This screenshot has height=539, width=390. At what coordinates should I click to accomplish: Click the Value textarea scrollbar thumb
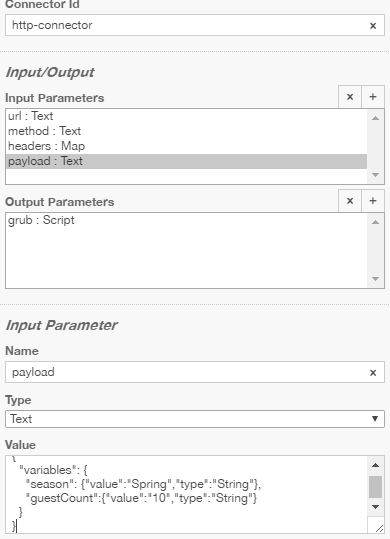[x=376, y=487]
